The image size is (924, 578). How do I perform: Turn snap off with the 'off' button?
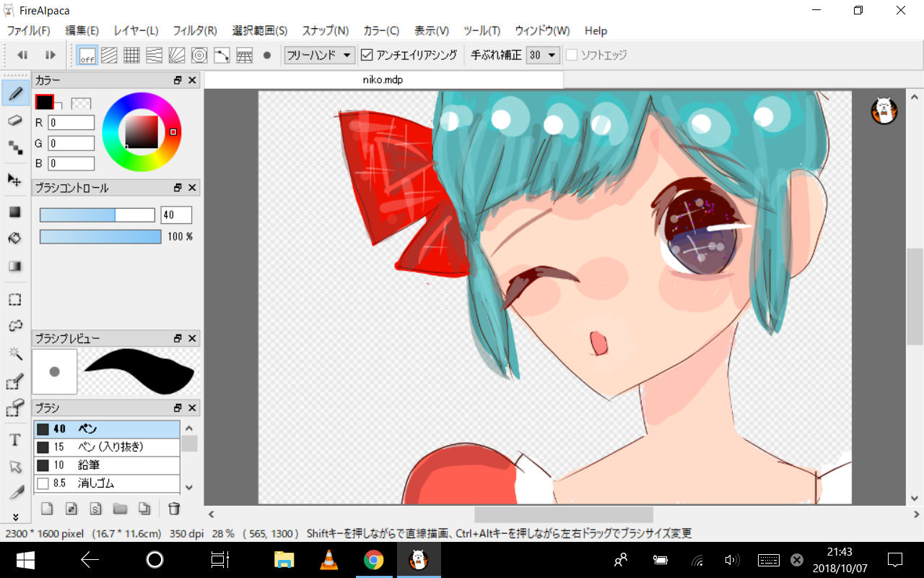click(87, 55)
